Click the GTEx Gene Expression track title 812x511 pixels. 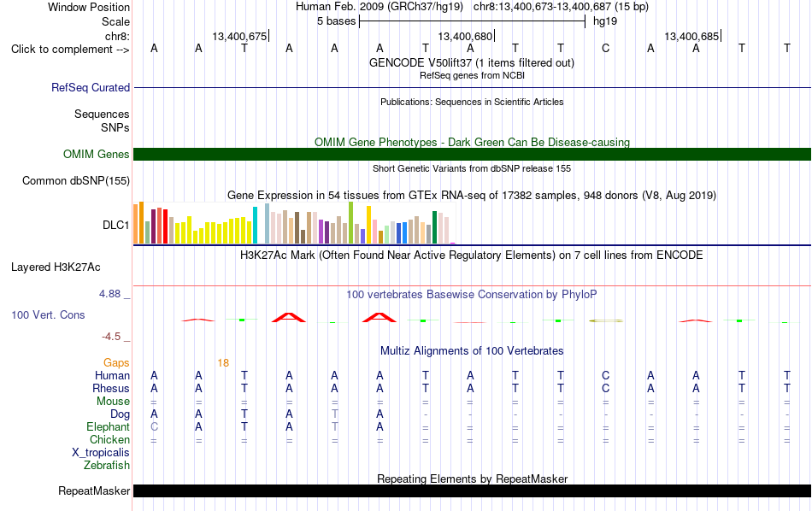472,195
